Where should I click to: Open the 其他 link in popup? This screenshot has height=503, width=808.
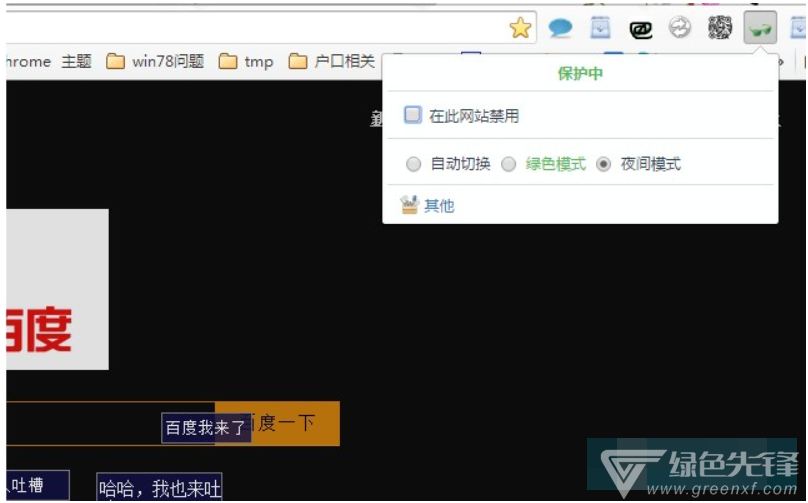tap(439, 206)
